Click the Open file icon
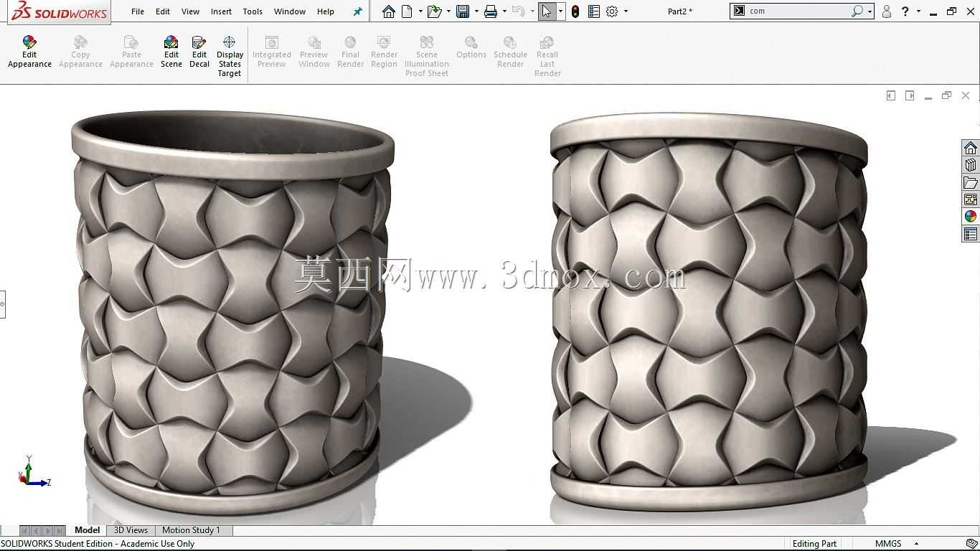This screenshot has width=980, height=551. (x=433, y=11)
